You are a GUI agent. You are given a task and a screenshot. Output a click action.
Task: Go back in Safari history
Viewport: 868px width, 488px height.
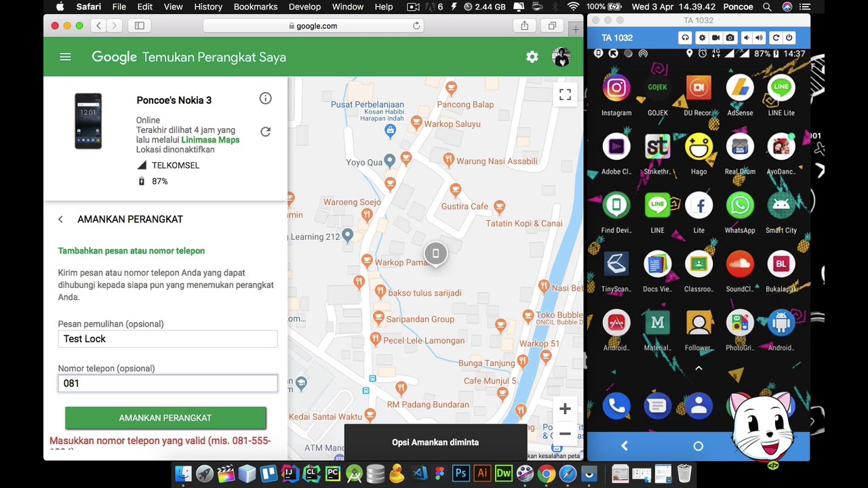pos(98,26)
